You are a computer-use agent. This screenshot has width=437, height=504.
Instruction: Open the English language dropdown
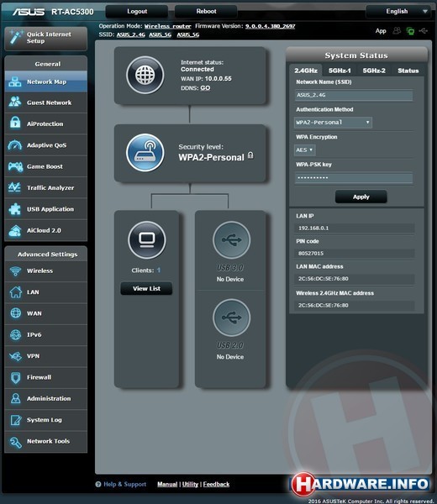coord(398,11)
